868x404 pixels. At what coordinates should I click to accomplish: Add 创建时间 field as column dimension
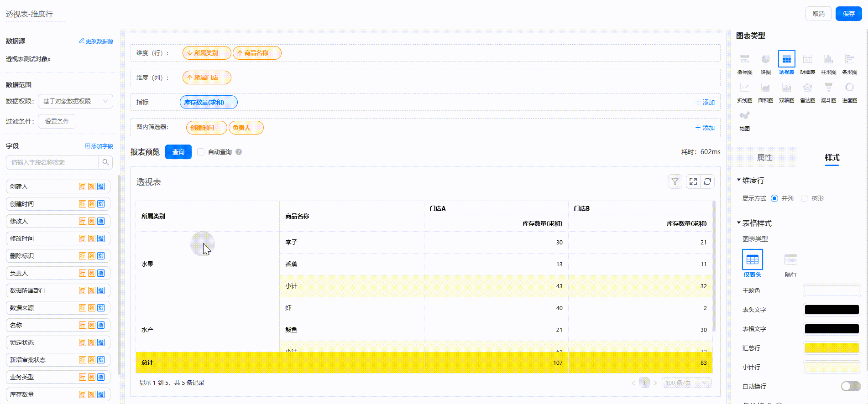92,204
